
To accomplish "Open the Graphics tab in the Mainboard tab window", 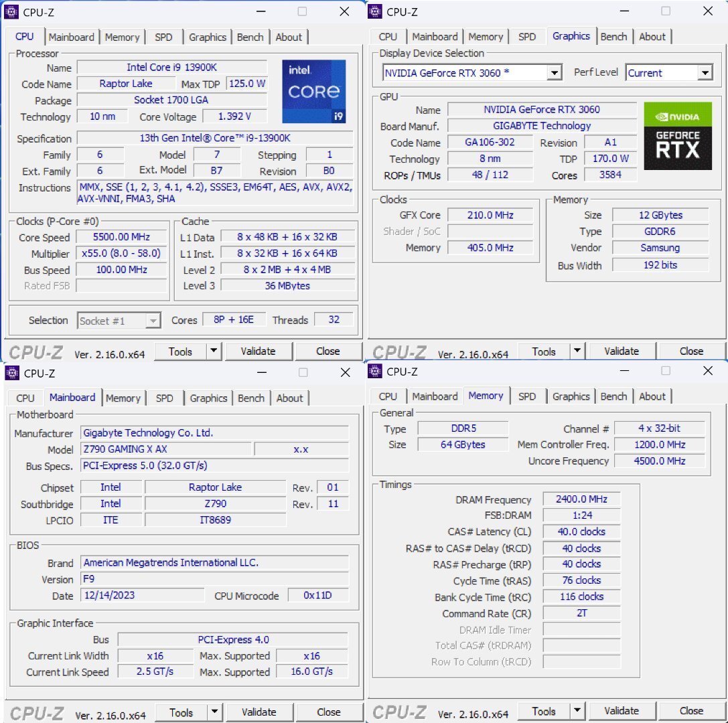I will [x=208, y=398].
